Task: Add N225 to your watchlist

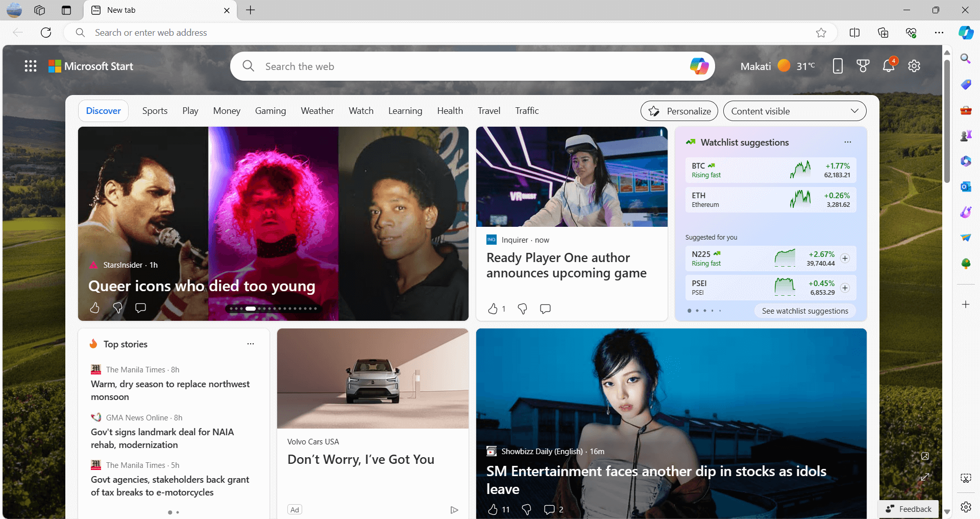Action: (x=845, y=258)
